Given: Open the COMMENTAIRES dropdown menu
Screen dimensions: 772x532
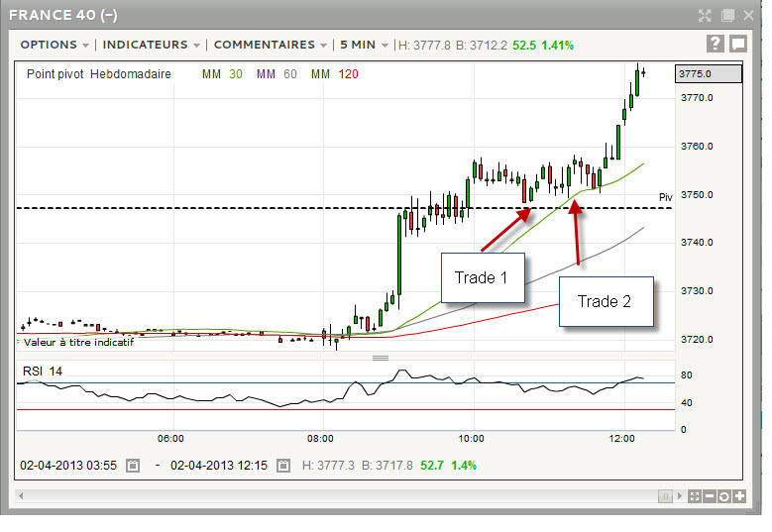Looking at the screenshot, I should click(x=271, y=45).
